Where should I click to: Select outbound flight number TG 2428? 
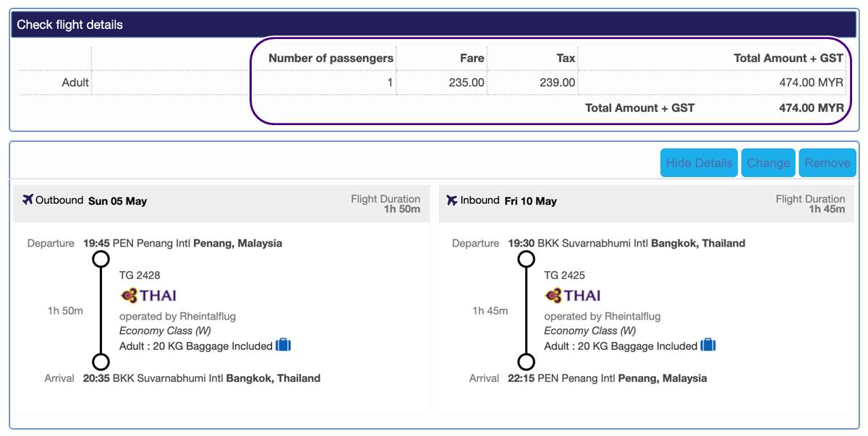point(140,275)
